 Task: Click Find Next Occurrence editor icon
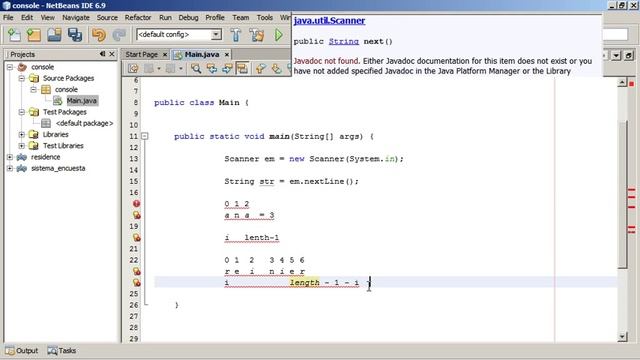227,69
